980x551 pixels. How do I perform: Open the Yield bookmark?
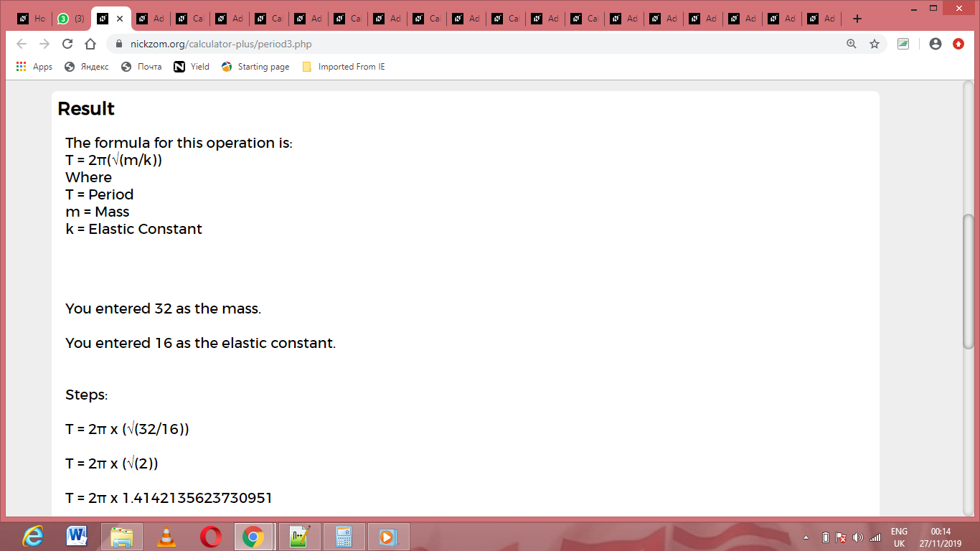tap(192, 67)
